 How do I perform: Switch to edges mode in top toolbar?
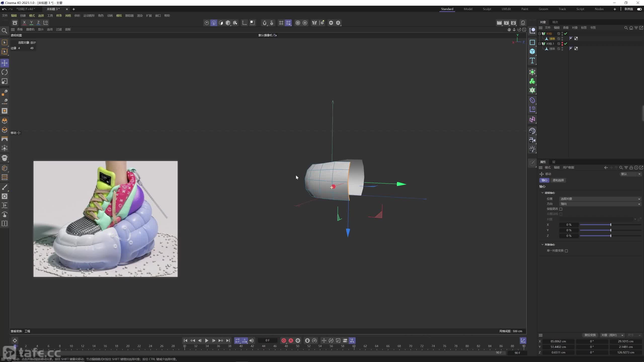(214, 23)
